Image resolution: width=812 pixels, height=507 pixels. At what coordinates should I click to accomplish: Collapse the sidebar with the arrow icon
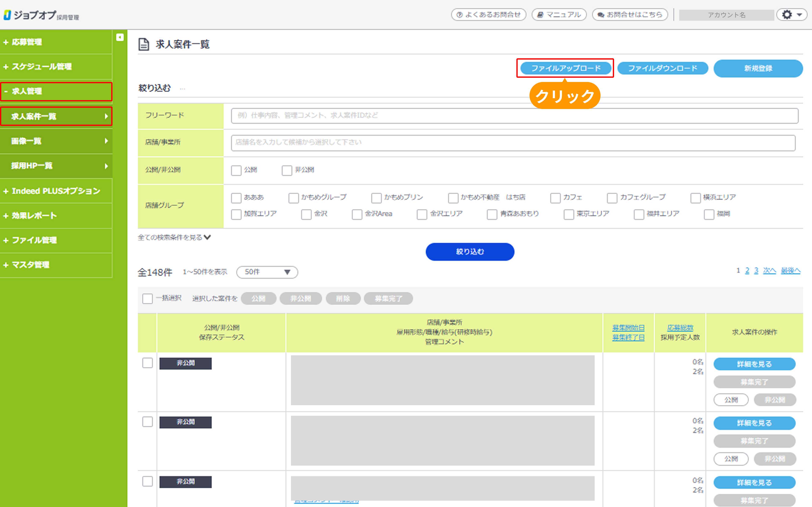(120, 37)
